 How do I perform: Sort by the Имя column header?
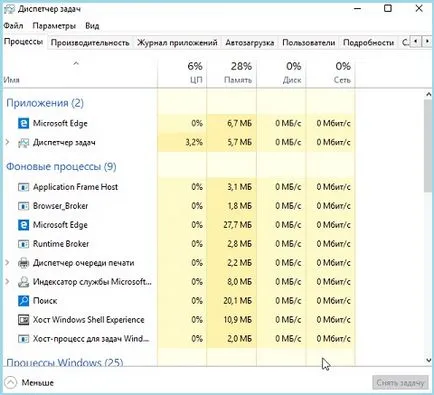point(80,73)
